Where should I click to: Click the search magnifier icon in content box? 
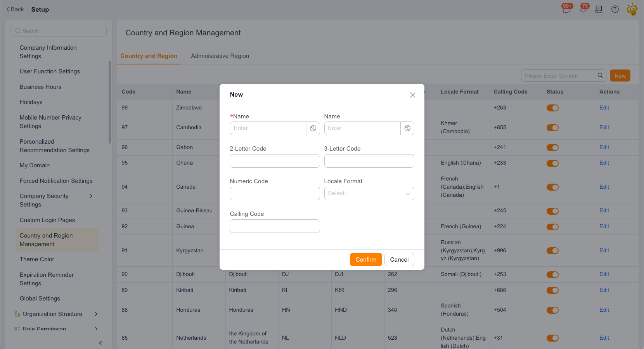coord(600,75)
